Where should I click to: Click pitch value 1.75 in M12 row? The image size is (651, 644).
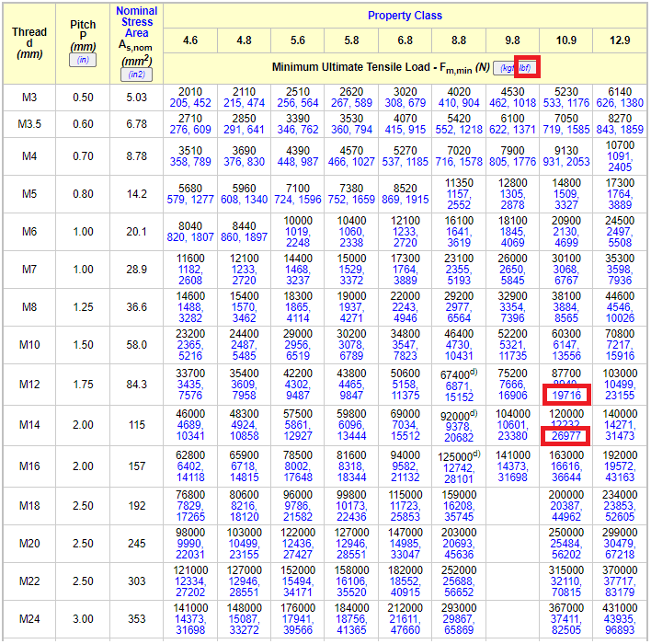point(83,385)
